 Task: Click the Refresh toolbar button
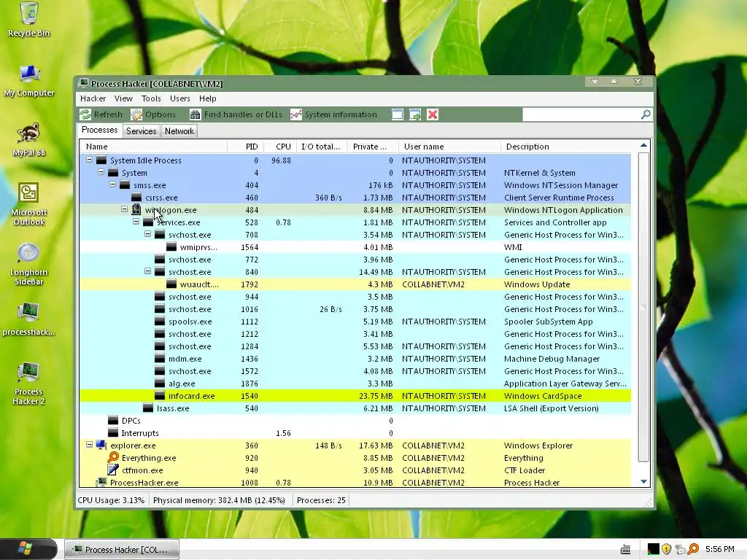(101, 114)
